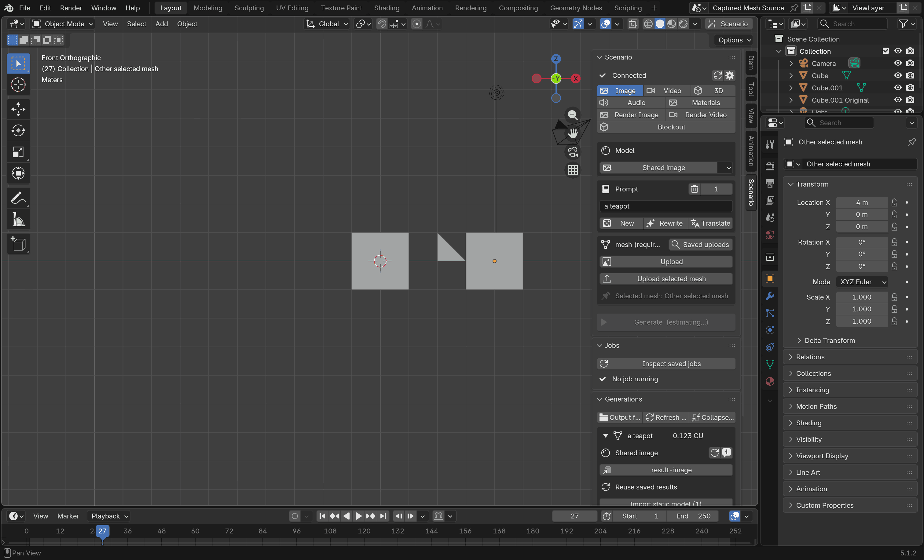Click the zoom magnifier viewport icon
The height and width of the screenshot is (560, 924).
click(573, 115)
